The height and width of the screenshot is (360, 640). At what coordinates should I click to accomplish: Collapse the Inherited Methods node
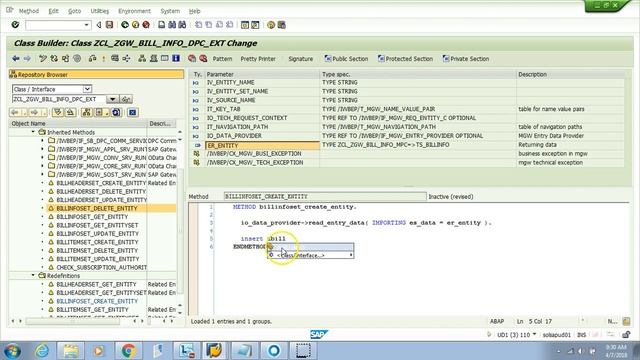pos(33,132)
